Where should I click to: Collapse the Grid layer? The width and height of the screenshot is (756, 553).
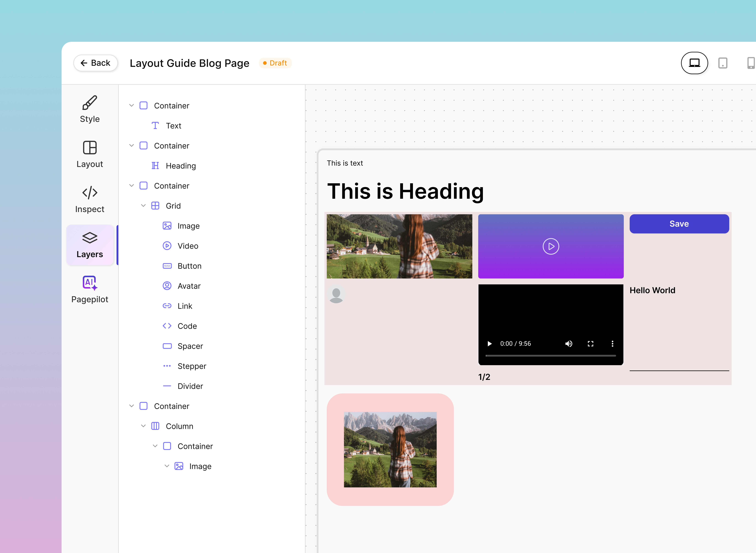(143, 206)
